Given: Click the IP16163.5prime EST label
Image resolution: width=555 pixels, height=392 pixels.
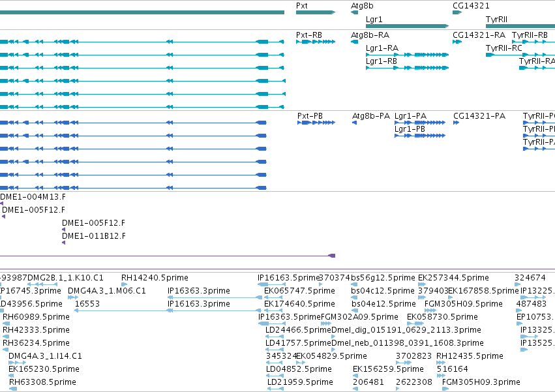Looking at the screenshot, I should 288,278.
